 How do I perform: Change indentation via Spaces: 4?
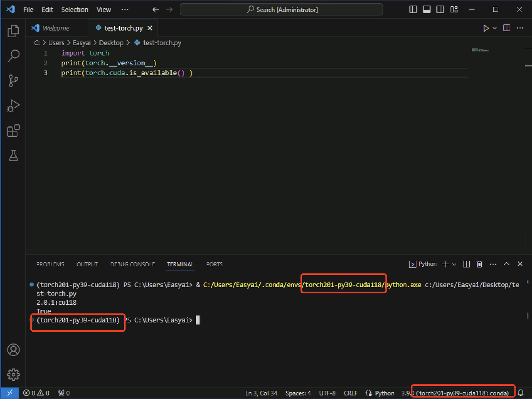(298, 393)
